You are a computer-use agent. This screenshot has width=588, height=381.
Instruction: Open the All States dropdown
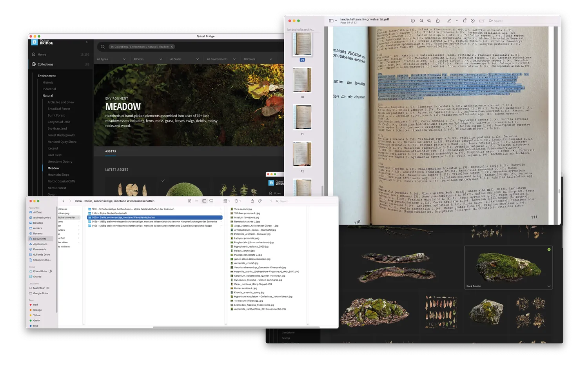(x=185, y=59)
